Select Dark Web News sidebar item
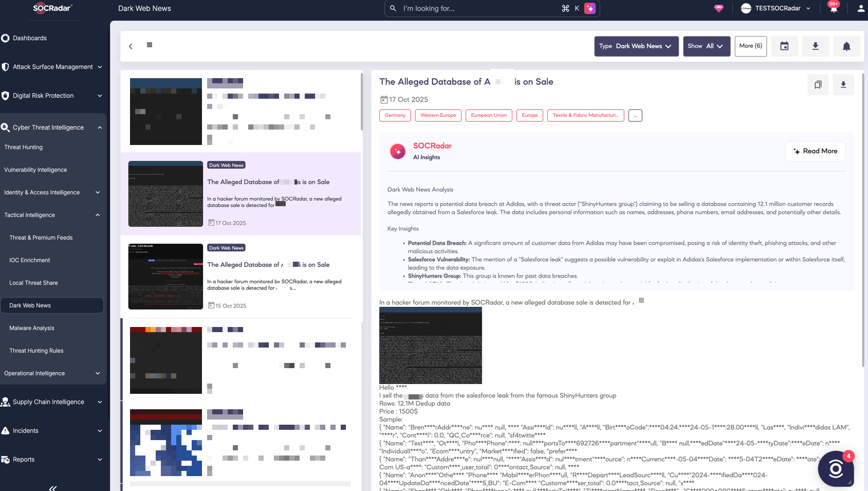The height and width of the screenshot is (491, 868). pos(52,305)
